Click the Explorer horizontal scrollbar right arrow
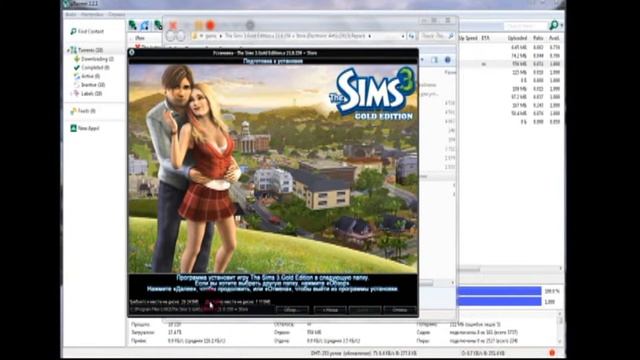 point(452,282)
